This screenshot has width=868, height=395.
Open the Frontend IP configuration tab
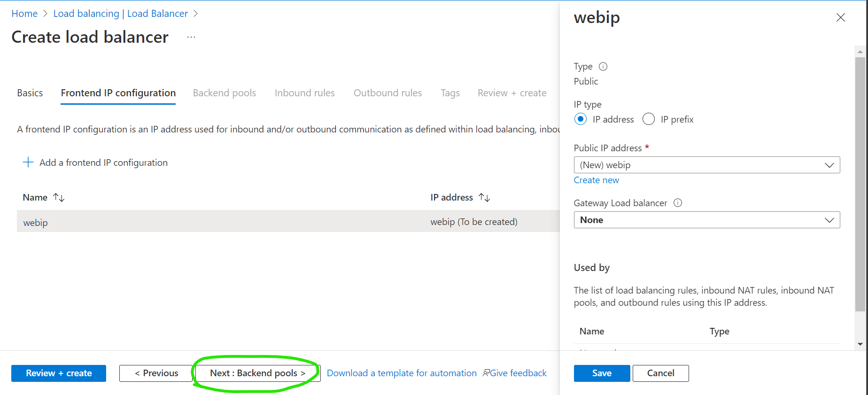pos(118,93)
